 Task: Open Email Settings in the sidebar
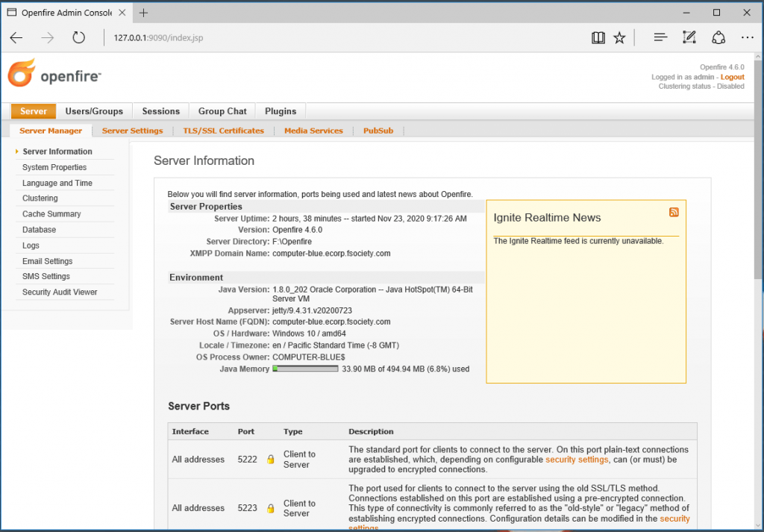pyautogui.click(x=47, y=261)
